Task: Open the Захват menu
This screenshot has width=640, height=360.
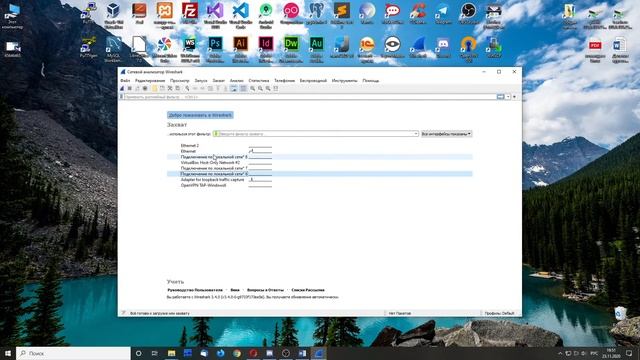Action: click(218, 80)
